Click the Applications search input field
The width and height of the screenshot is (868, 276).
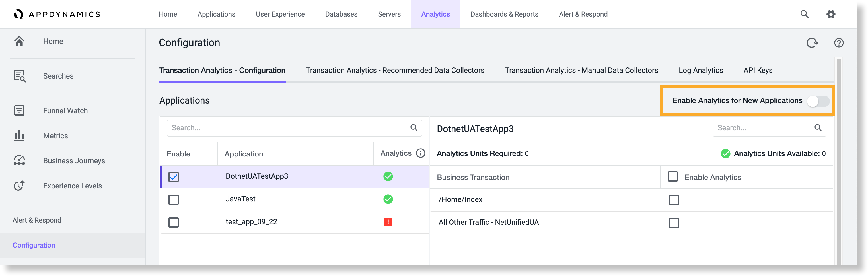[294, 128]
